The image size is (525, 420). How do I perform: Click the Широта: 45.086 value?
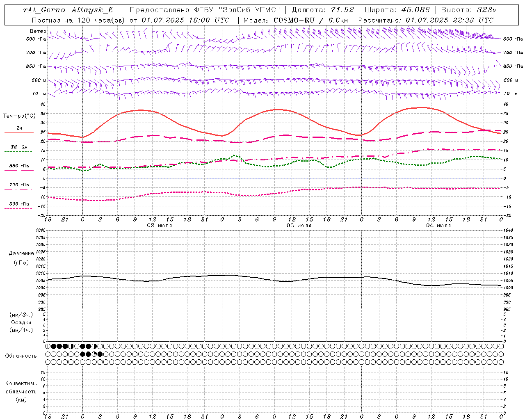click(397, 10)
